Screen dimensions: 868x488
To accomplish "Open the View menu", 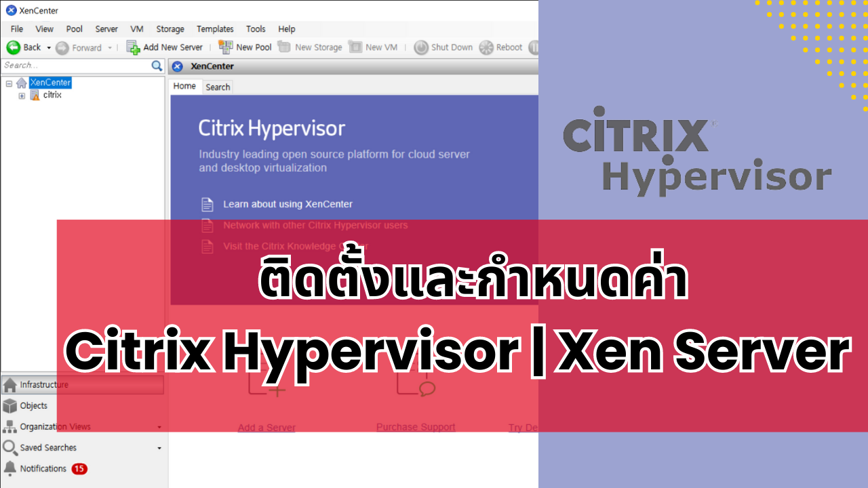I will 45,29.
